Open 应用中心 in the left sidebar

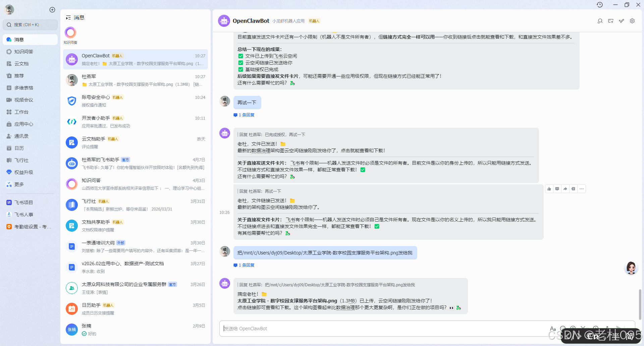point(30,124)
